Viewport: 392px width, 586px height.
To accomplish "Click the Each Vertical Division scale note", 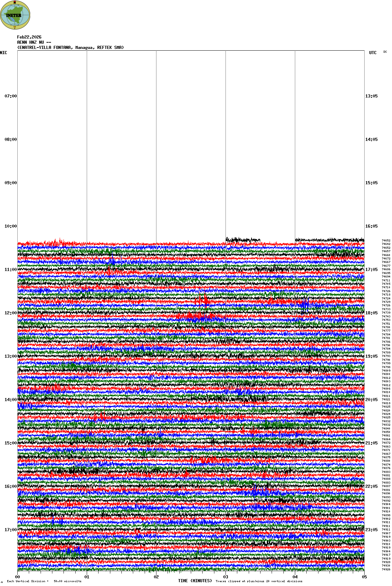I will coord(44,581).
